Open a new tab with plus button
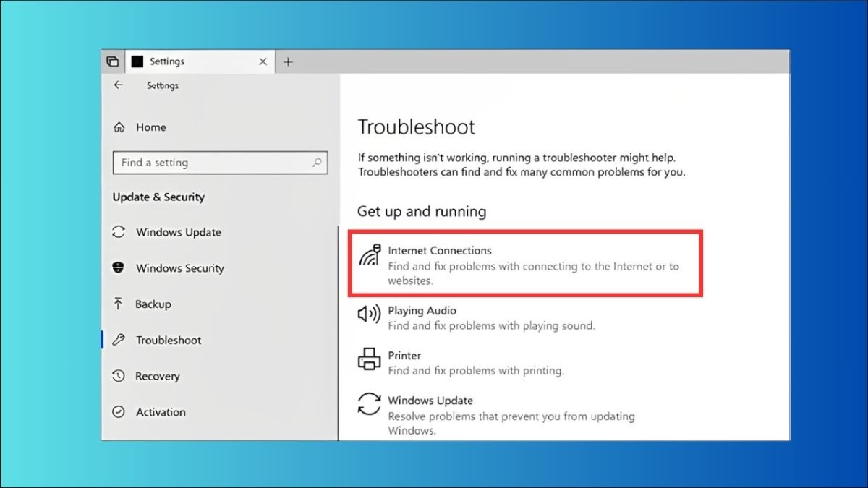This screenshot has height=488, width=868. 288,62
